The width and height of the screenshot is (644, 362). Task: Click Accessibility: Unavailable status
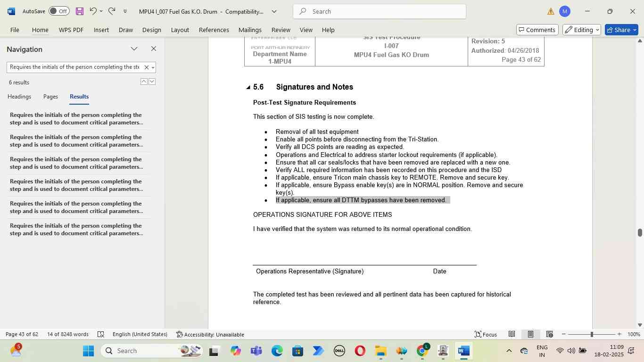click(x=210, y=334)
